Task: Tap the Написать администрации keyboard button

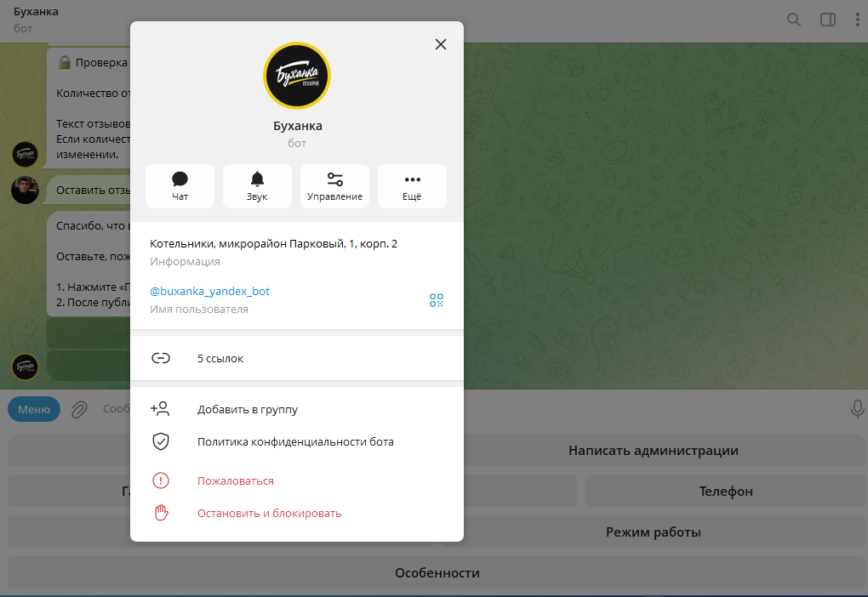Action: (653, 451)
